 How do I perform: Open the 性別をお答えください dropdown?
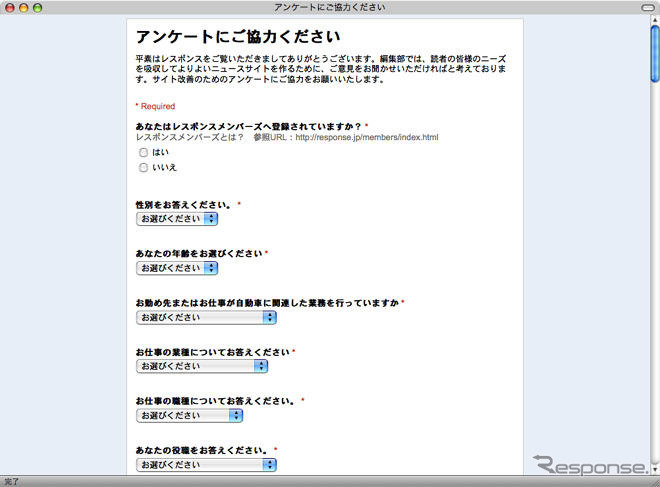tap(177, 219)
